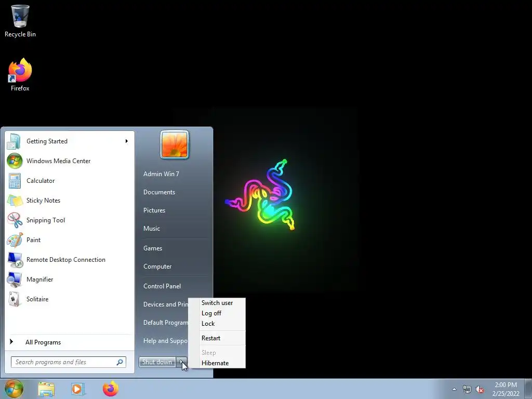Click the user account flower picture
The height and width of the screenshot is (399, 532).
(x=175, y=145)
